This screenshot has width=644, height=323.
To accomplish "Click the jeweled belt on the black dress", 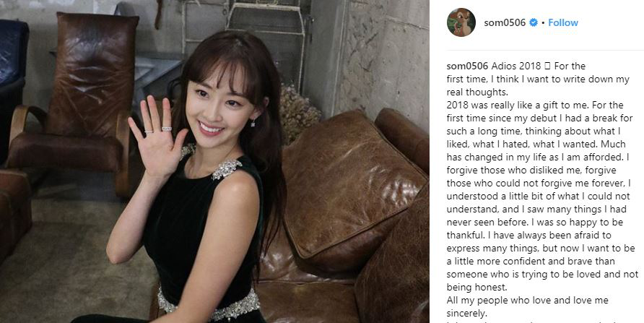I will 209,303.
